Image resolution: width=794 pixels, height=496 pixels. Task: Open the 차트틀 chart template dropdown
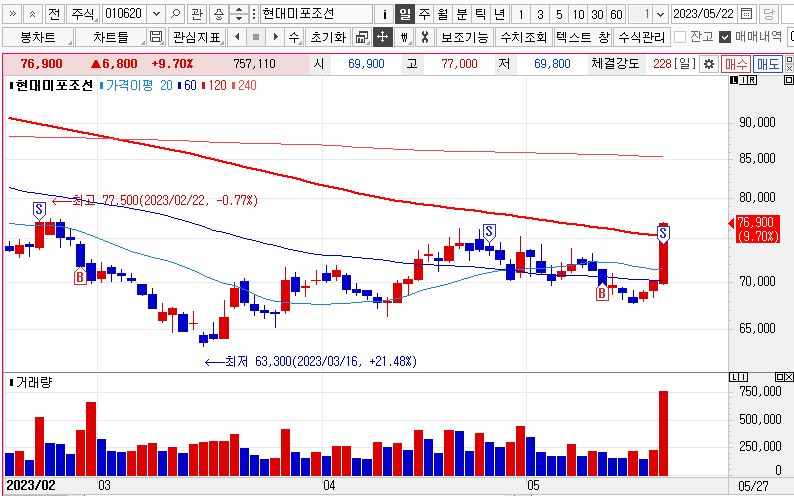coord(111,37)
